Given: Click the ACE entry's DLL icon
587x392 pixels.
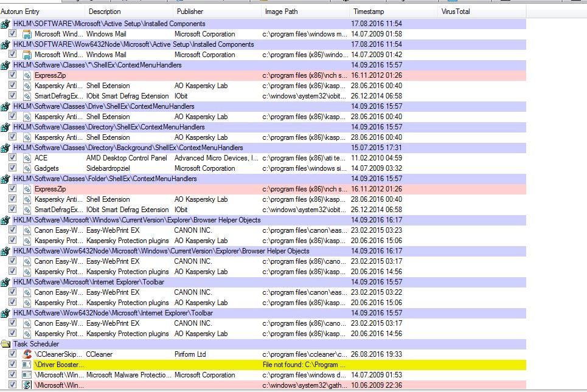Looking at the screenshot, I should click(27, 158).
